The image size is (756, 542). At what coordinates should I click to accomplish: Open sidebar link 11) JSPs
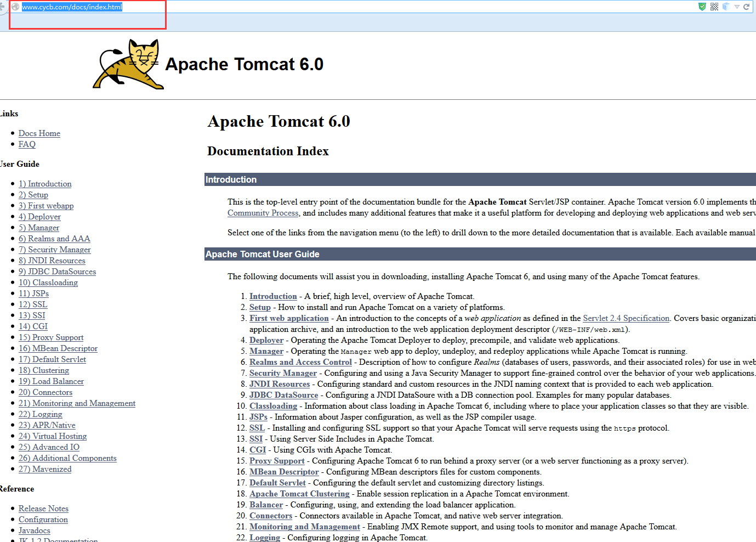point(33,293)
